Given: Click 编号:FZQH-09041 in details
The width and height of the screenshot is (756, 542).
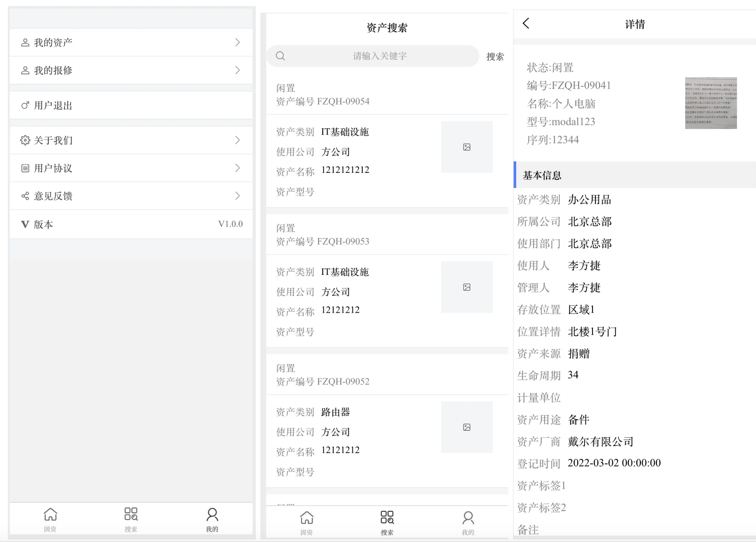Looking at the screenshot, I should pos(569,85).
